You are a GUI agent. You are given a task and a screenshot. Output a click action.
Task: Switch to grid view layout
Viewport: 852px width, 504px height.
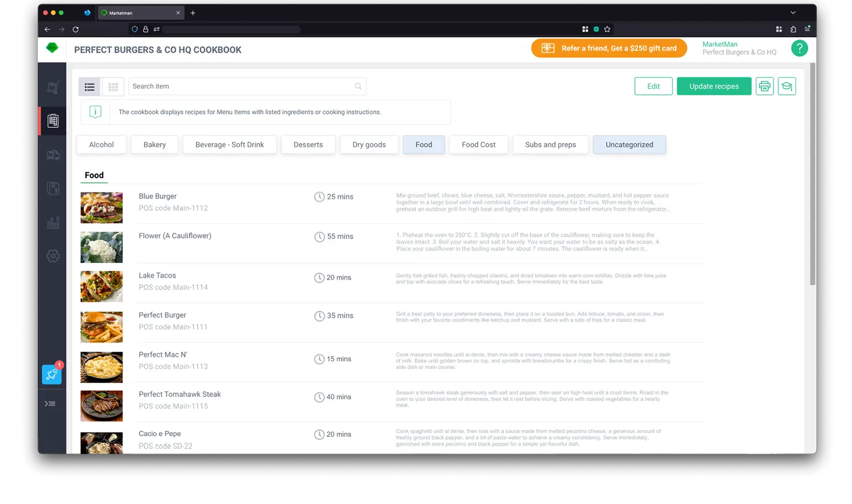click(x=113, y=86)
